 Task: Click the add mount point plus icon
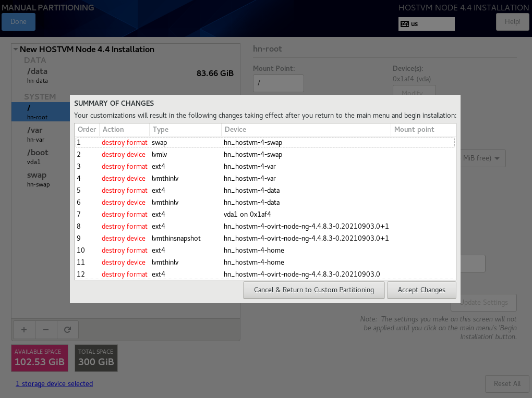[24, 330]
